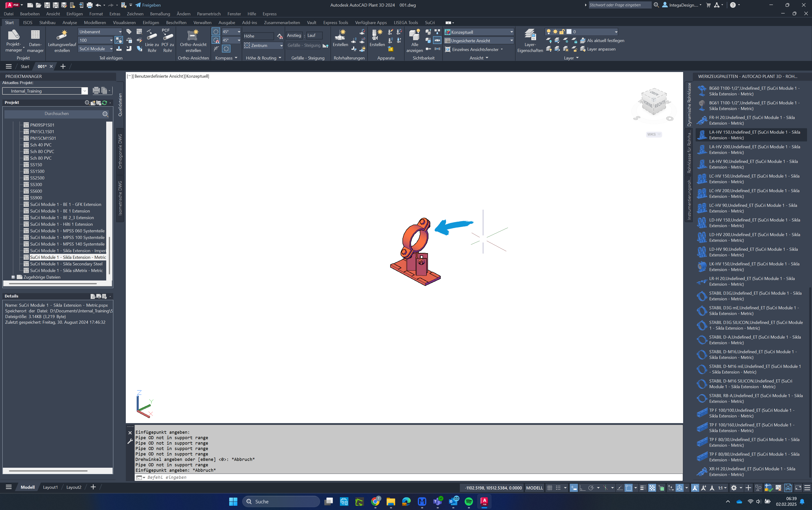The height and width of the screenshot is (510, 812).
Task: Click Erstellen in the Rohrhalterungen panel
Action: (340, 38)
